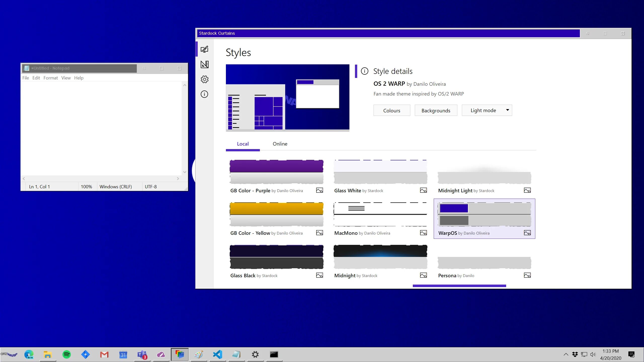Open the Dropbox tray icon
644x362 pixels.
click(x=575, y=354)
